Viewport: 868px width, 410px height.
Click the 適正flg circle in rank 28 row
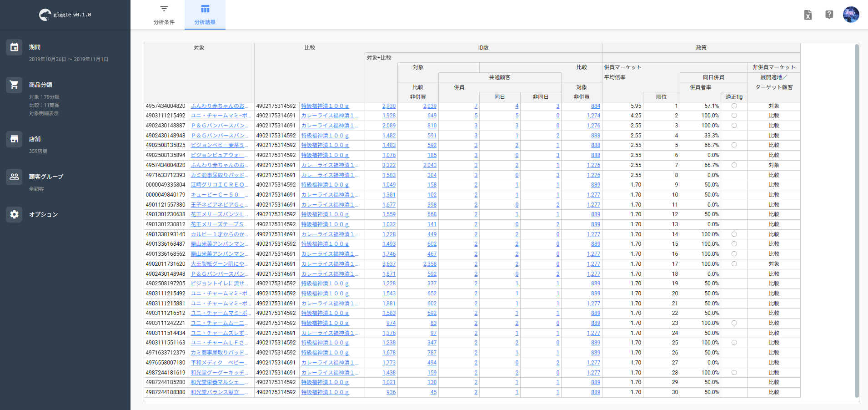734,373
